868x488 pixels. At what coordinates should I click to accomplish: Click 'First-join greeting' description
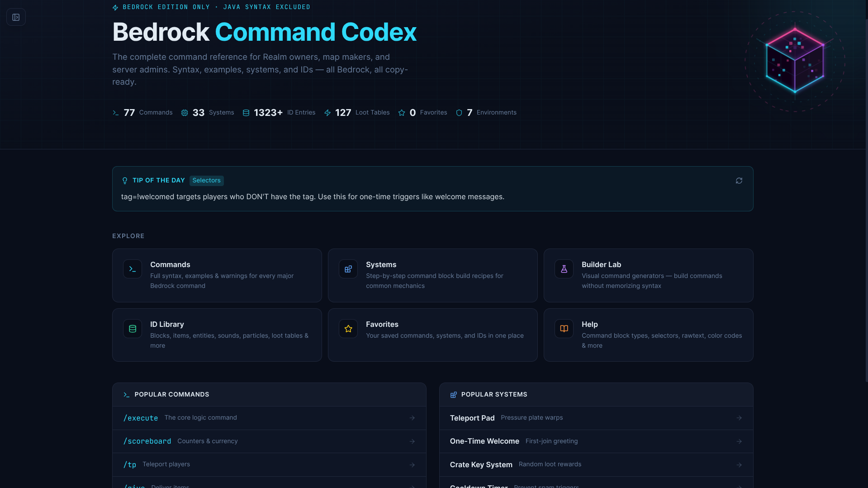[551, 441]
